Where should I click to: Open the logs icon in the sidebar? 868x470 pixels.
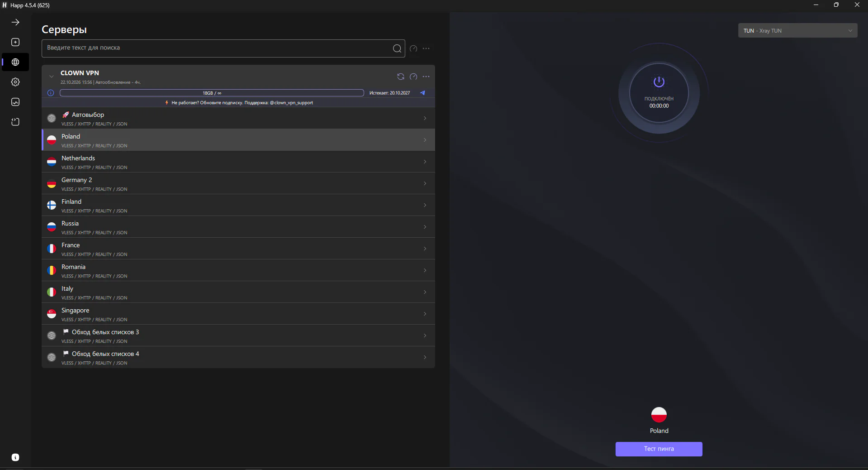15,122
